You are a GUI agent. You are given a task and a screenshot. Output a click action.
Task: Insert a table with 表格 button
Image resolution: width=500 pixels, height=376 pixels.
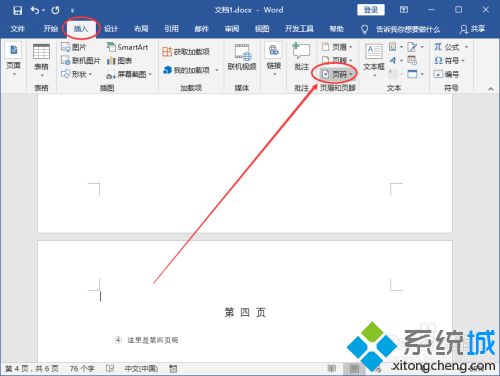click(x=41, y=60)
